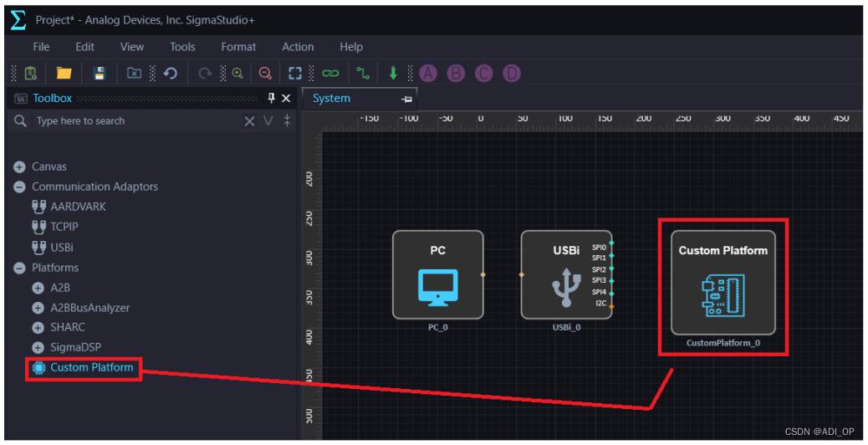The height and width of the screenshot is (445, 868).
Task: Click the close project folder icon
Action: point(134,73)
